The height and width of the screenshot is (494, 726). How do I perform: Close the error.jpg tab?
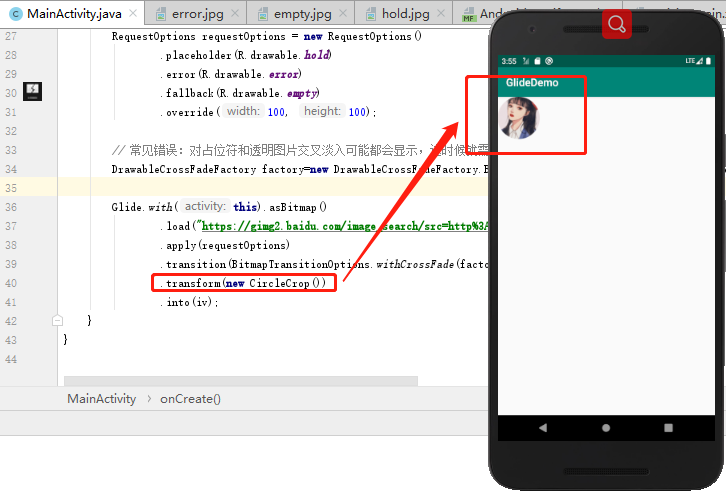(x=235, y=13)
